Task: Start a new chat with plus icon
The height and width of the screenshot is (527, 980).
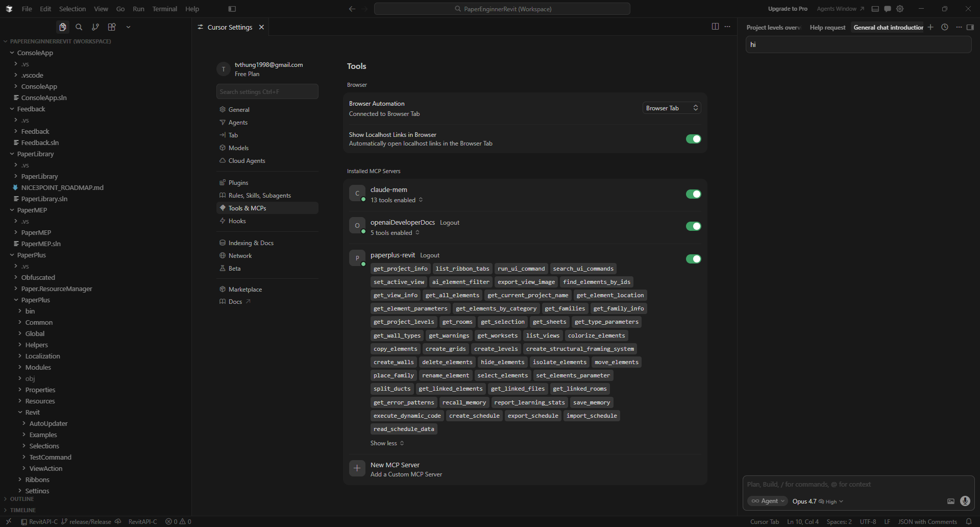Action: pos(930,27)
